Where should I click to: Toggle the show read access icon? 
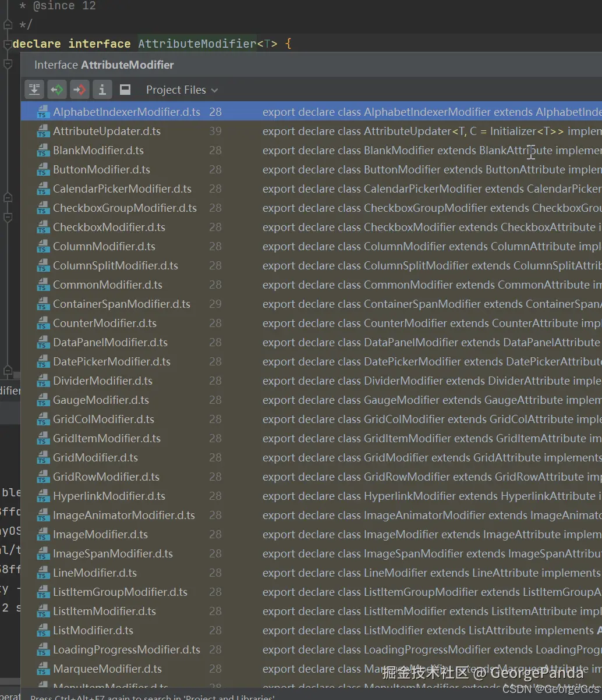point(57,90)
